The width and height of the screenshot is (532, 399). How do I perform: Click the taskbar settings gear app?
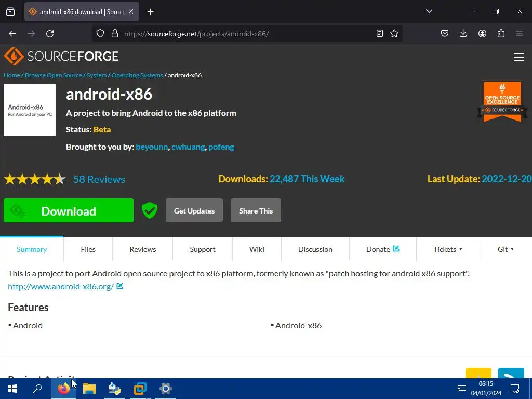(166, 389)
